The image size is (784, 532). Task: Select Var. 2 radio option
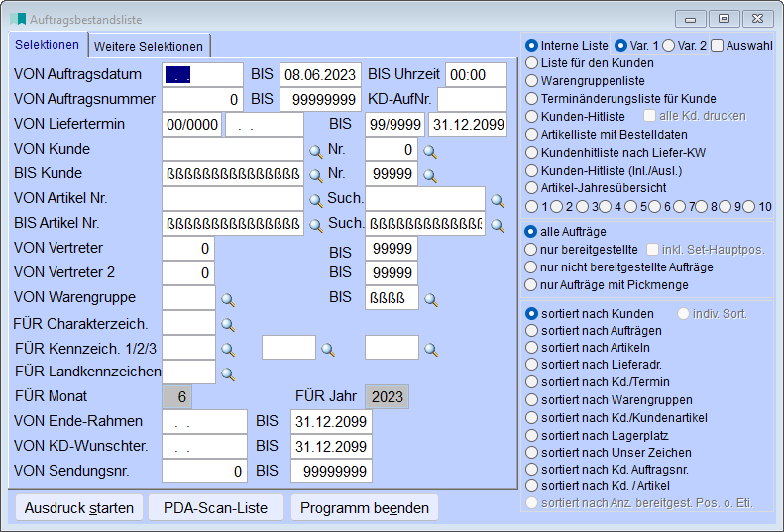pyautogui.click(x=668, y=46)
